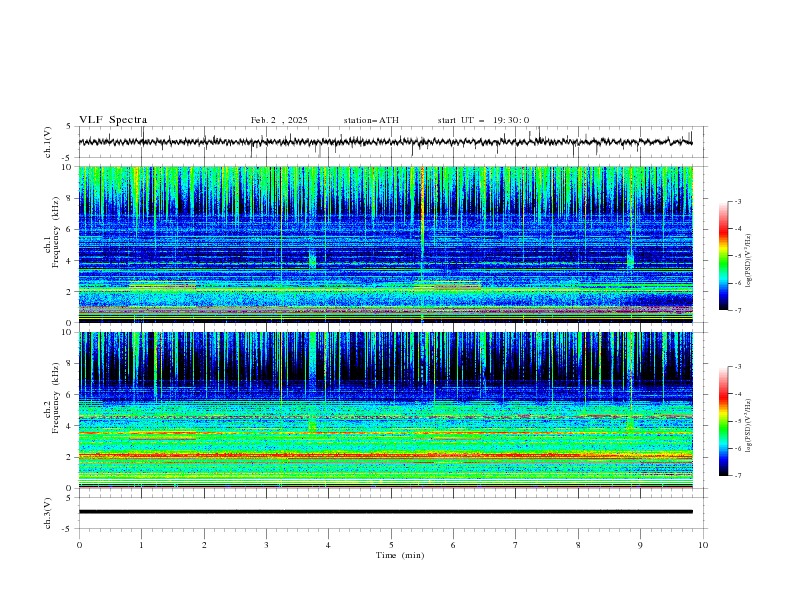792x612 pixels.
Task: Click inside the ch.2 spectrogram panel
Action: 385,410
